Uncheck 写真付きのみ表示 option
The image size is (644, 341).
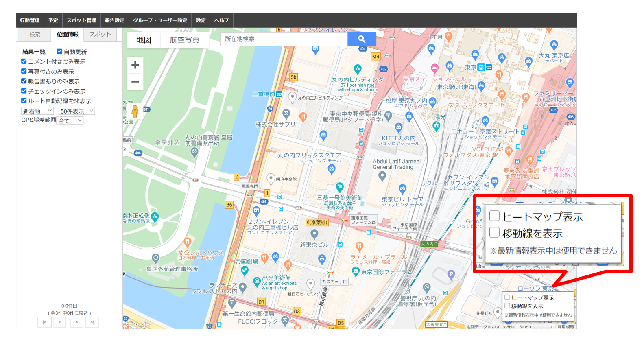click(x=24, y=71)
